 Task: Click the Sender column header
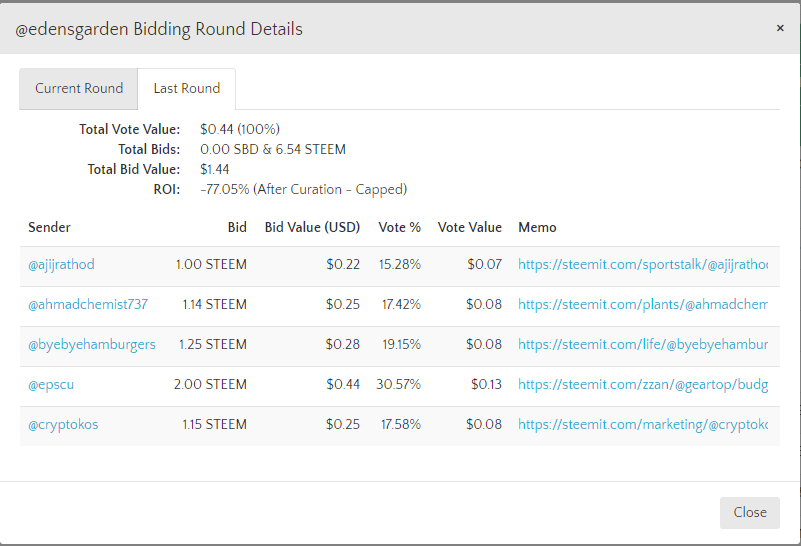(49, 228)
